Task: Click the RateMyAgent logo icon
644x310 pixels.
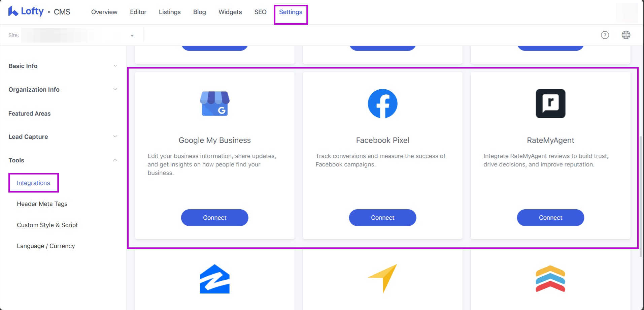Action: pyautogui.click(x=550, y=103)
